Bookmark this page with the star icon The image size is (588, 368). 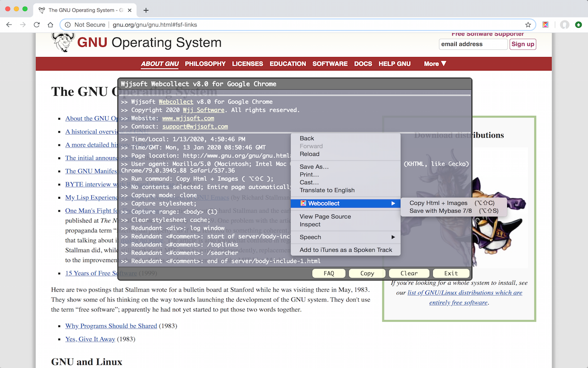[528, 25]
